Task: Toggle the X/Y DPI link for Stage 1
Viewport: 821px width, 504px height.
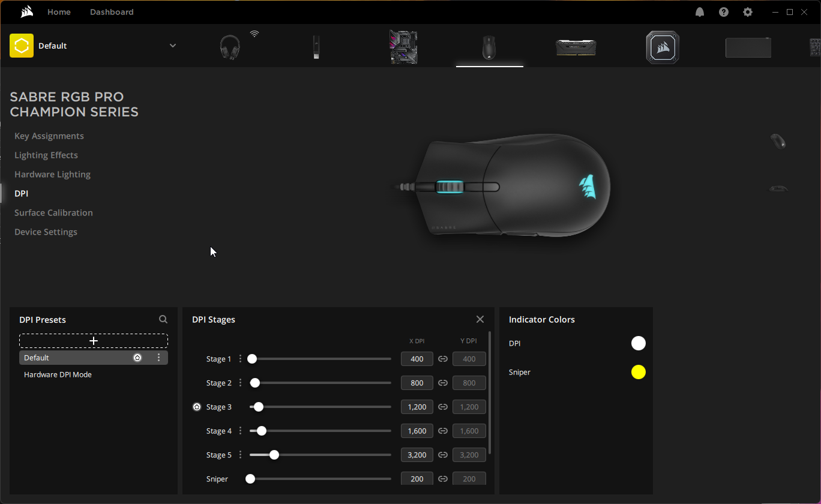Action: 443,359
